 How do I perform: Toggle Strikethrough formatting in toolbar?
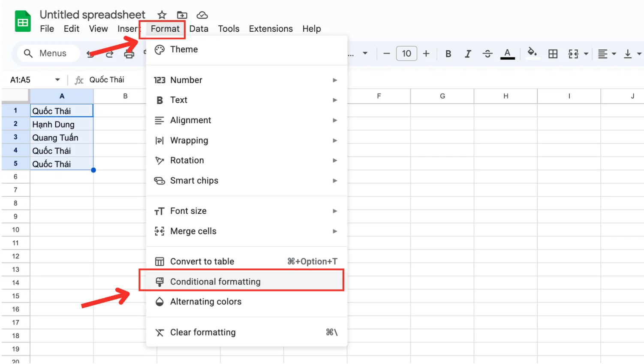tap(488, 54)
